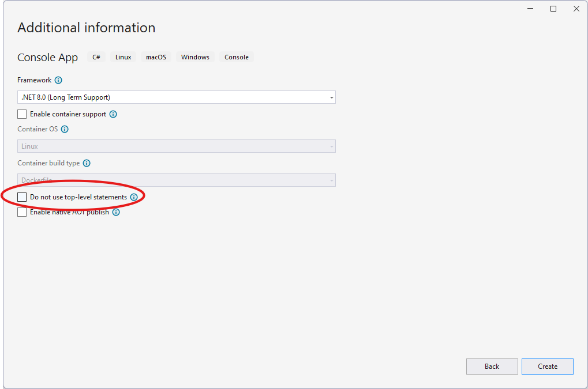Click the Container build type info icon
Image resolution: width=588 pixels, height=389 pixels.
click(87, 163)
